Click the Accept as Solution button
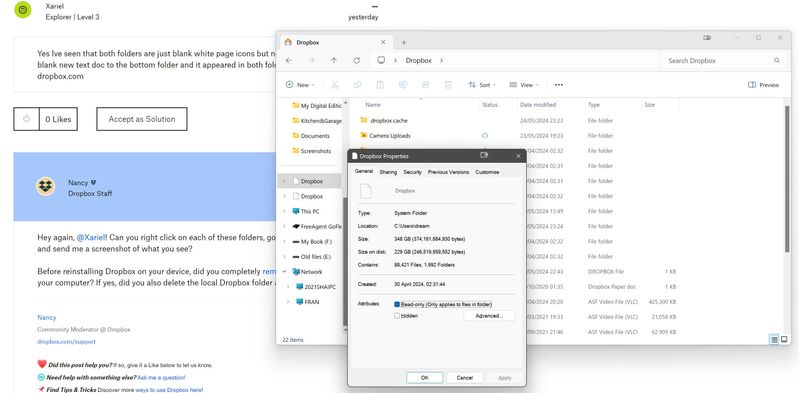Viewport: 799px width, 393px height. (142, 119)
